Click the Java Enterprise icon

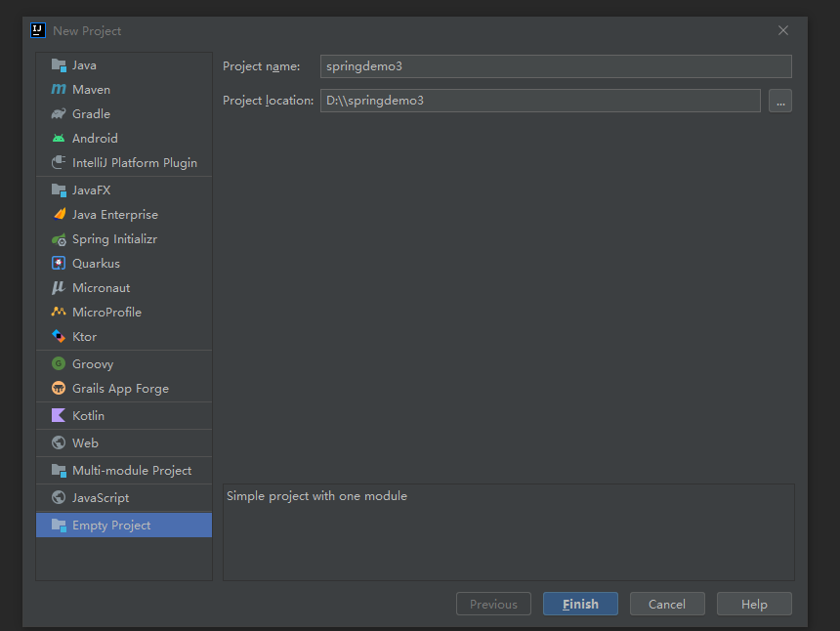pyautogui.click(x=59, y=214)
